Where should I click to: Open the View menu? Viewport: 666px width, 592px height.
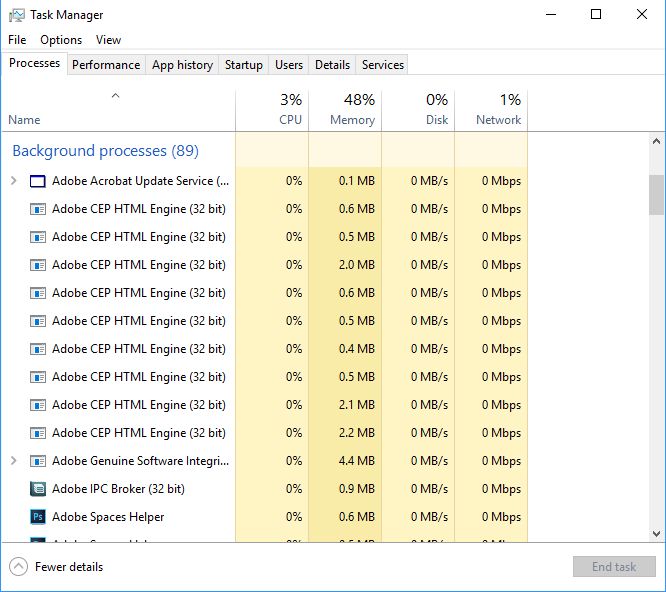[108, 40]
